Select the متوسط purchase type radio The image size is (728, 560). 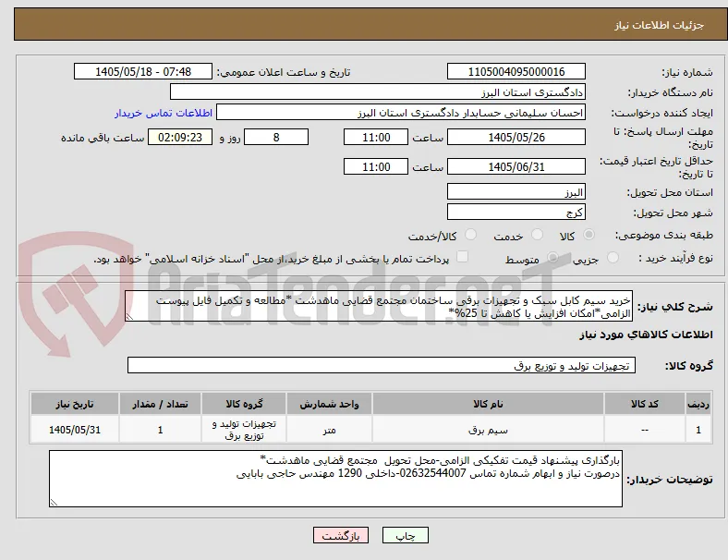pos(552,257)
